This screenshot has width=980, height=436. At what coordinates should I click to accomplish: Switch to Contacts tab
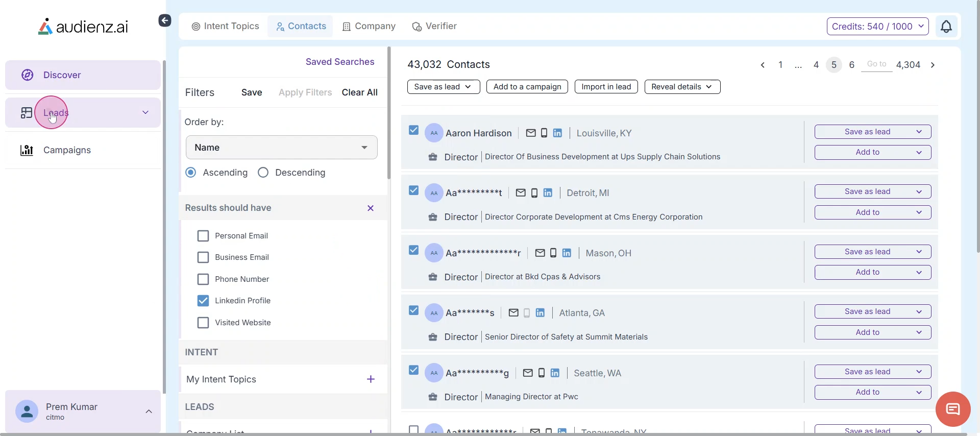301,26
